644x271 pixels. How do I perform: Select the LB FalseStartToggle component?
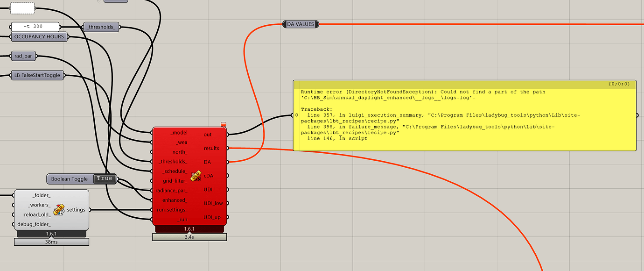(37, 75)
